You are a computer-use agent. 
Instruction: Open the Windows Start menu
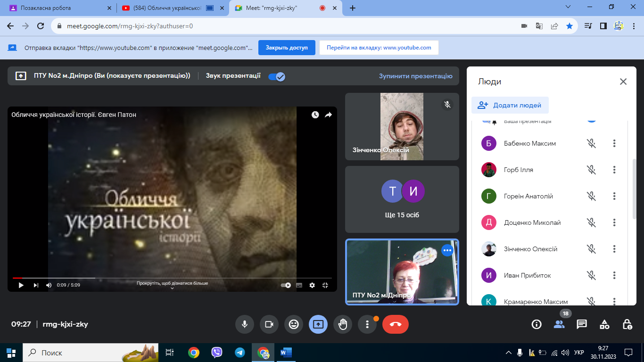tap(11, 352)
